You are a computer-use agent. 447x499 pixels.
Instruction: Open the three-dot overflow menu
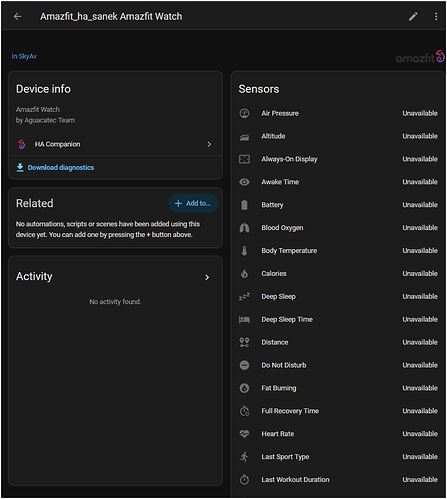[436, 16]
